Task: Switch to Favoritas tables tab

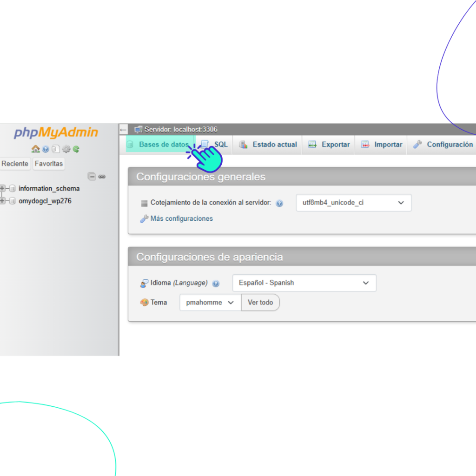Action: click(48, 164)
